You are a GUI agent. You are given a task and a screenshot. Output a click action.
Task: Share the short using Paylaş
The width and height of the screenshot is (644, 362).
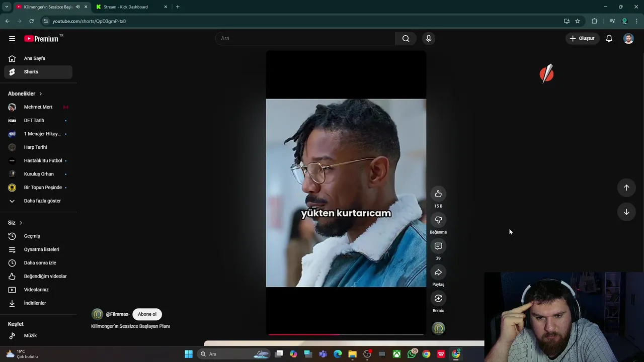[438, 273]
